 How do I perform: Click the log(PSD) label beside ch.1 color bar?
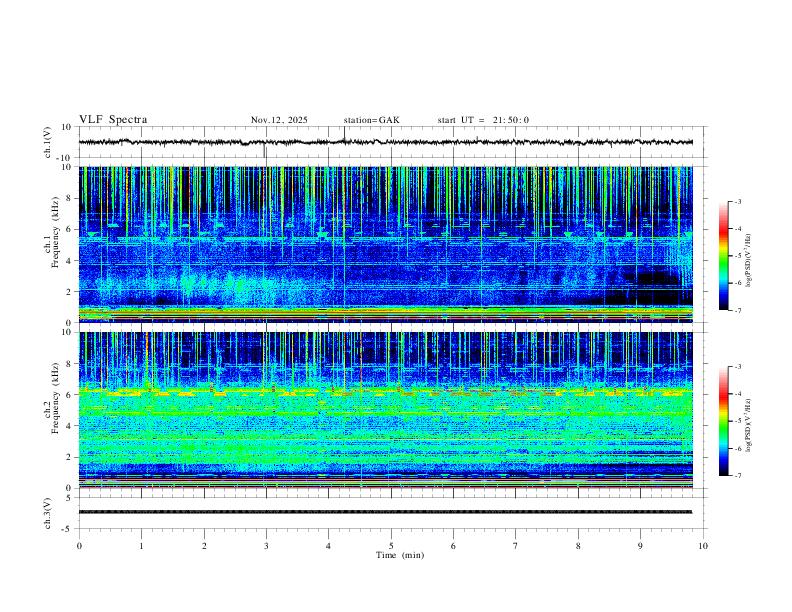click(x=748, y=260)
